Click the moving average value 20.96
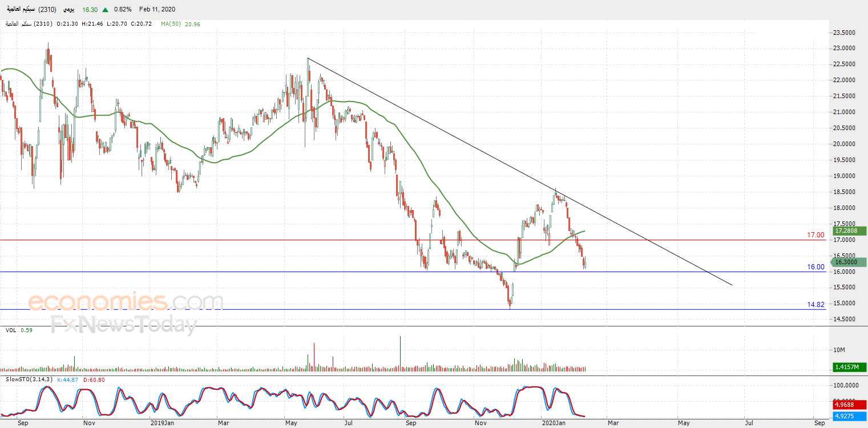The width and height of the screenshot is (868, 428). [192, 24]
